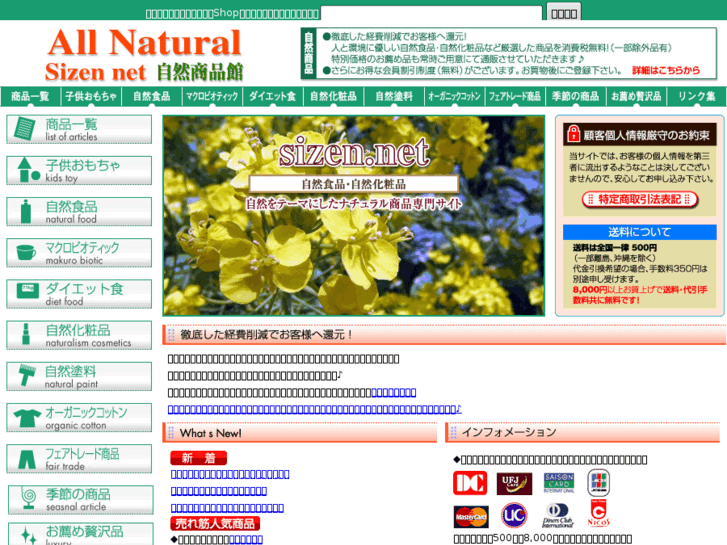727x545 pixels.
Task: Click the sizen.net rapeseed flower banner
Action: click(x=353, y=216)
